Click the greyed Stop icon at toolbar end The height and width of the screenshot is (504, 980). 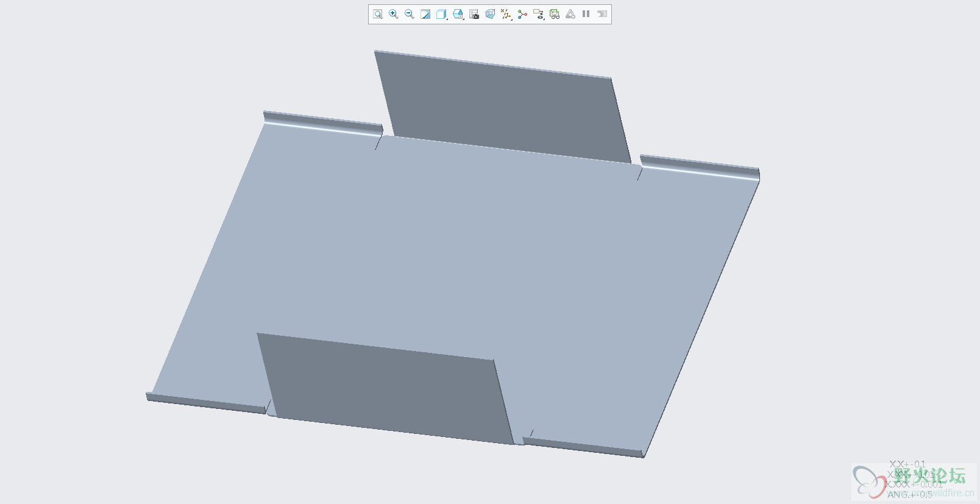[602, 14]
